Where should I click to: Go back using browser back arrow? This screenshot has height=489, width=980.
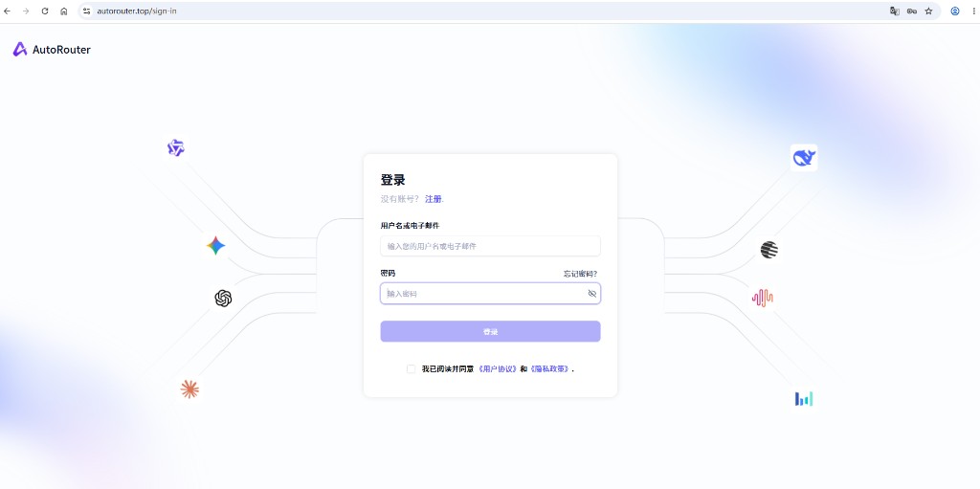[8, 11]
